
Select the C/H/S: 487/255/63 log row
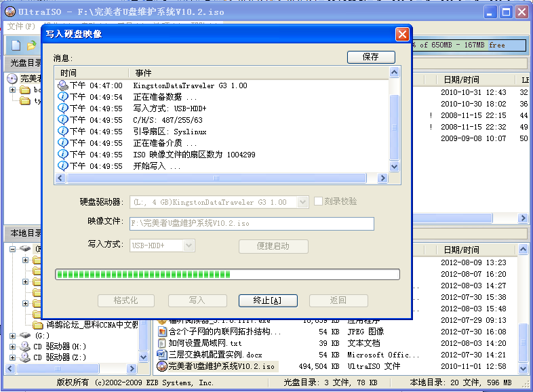pyautogui.click(x=222, y=120)
